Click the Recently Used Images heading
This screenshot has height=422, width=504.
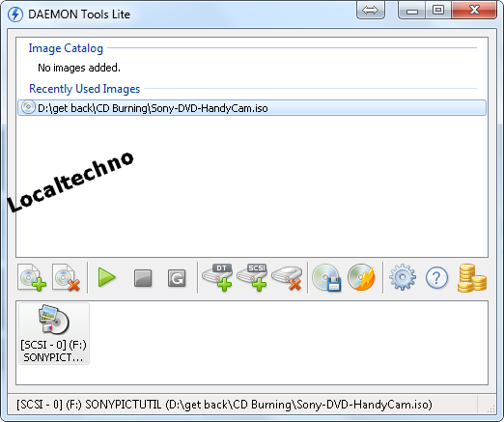pyautogui.click(x=84, y=89)
